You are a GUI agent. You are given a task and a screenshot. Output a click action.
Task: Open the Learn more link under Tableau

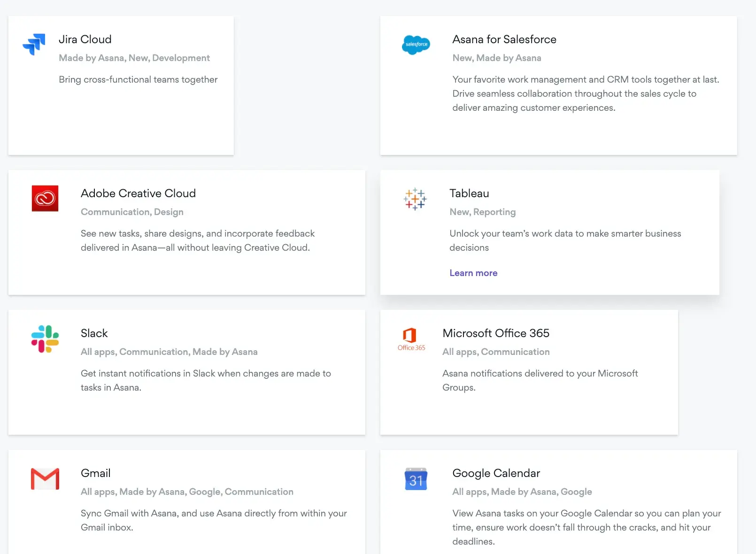pyautogui.click(x=473, y=273)
